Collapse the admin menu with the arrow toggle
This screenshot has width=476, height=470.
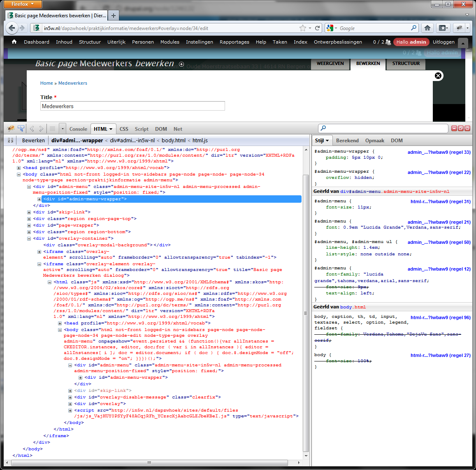pos(463,43)
